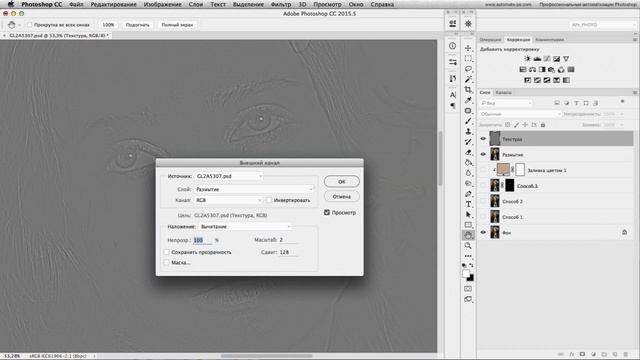Click the foreground color swatch
Screen dimensions: 640x360
[466, 274]
